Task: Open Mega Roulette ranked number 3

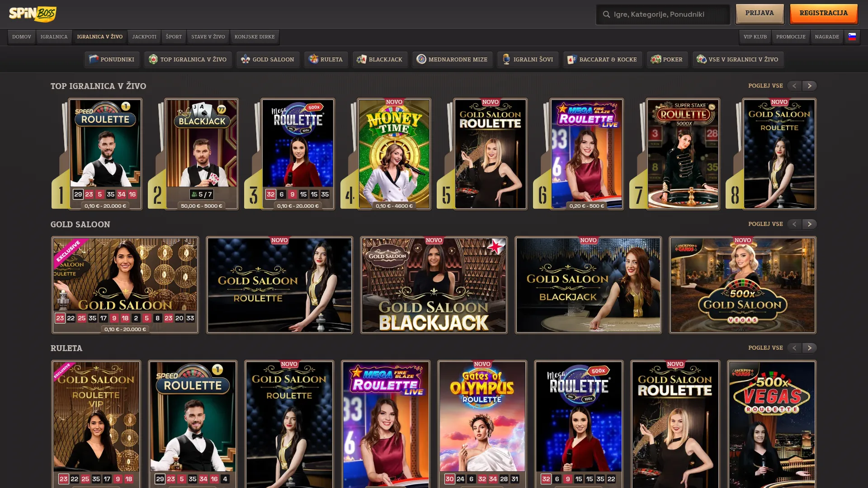Action: click(x=298, y=154)
